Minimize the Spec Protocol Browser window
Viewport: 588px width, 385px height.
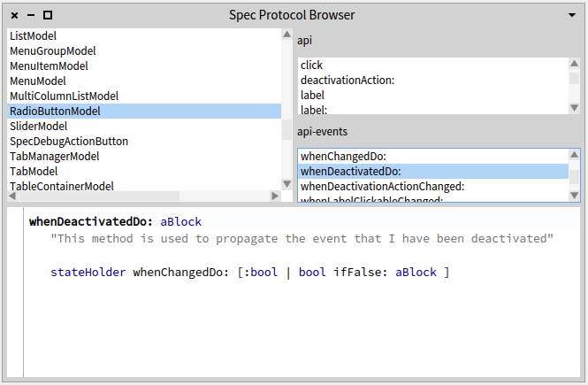pos(31,15)
